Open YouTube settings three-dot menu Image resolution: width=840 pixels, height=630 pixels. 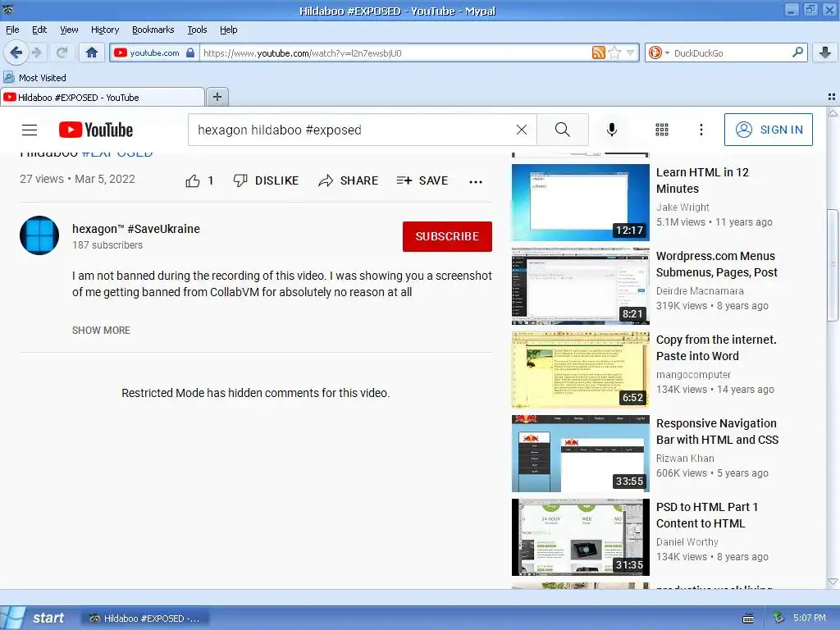[701, 130]
